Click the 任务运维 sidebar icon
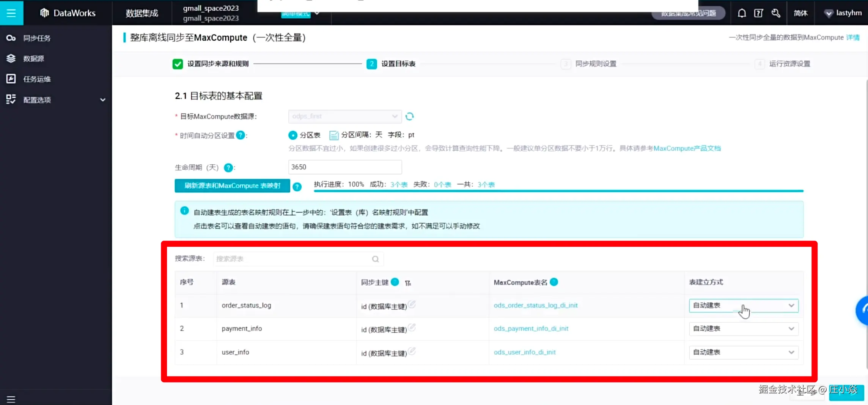 coord(11,79)
